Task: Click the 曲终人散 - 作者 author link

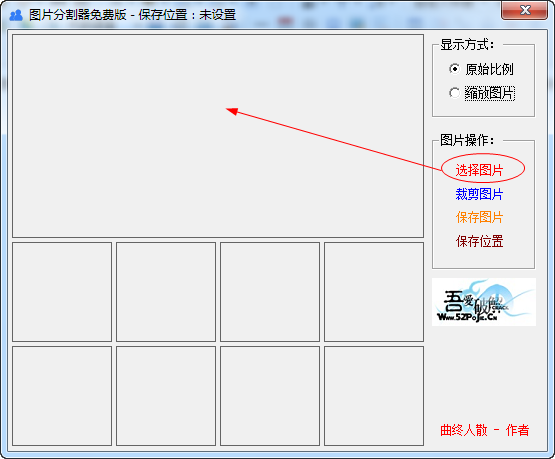Action: 485,430
